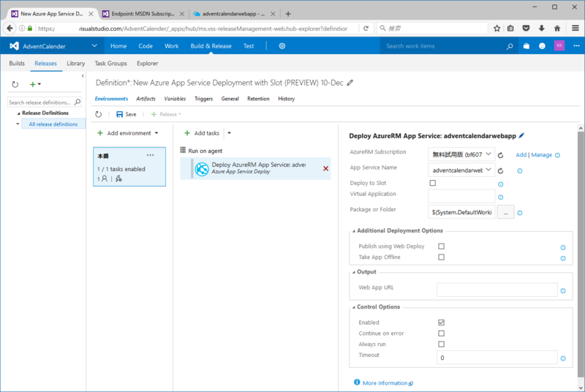Enable Publish using Web Deploy
Image resolution: width=585 pixels, height=392 pixels.
(x=442, y=246)
